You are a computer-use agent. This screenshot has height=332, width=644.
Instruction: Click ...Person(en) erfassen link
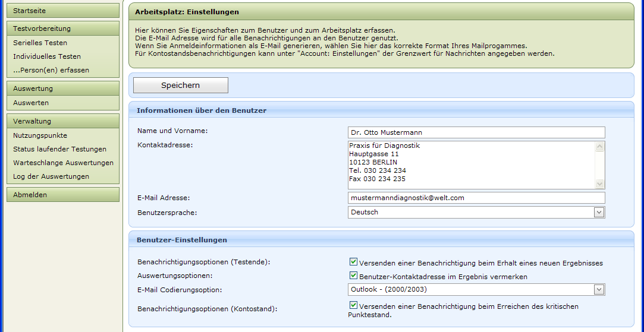pyautogui.click(x=51, y=70)
